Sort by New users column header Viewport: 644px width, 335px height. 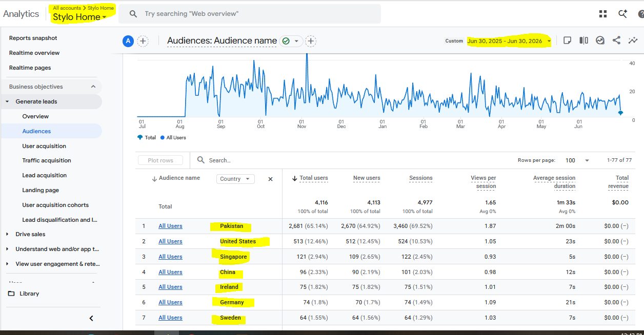pos(367,178)
